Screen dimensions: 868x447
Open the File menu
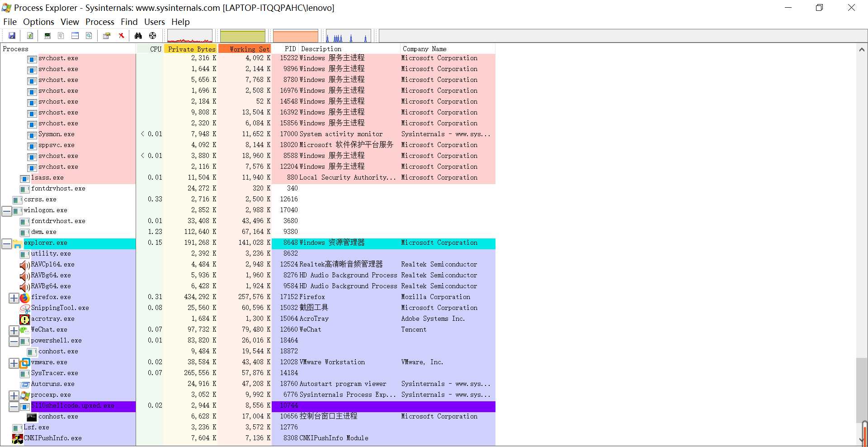(10, 22)
